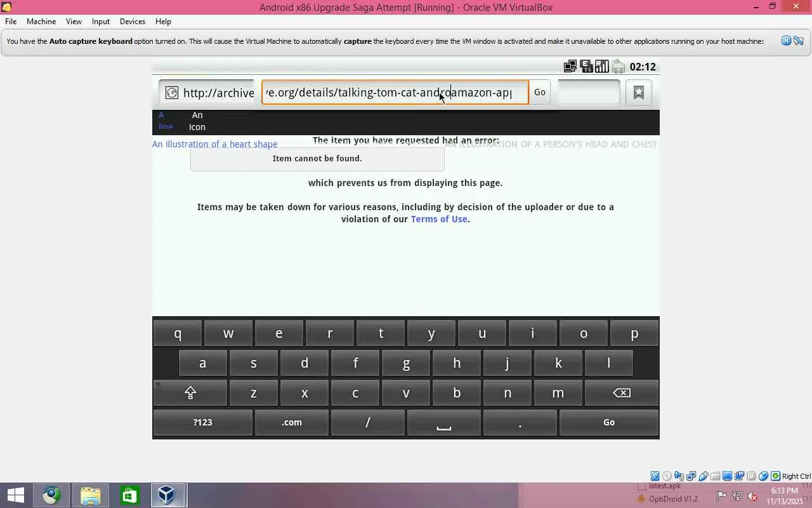
Task: Suppress future auto capture keyboard notifications
Action: click(799, 41)
